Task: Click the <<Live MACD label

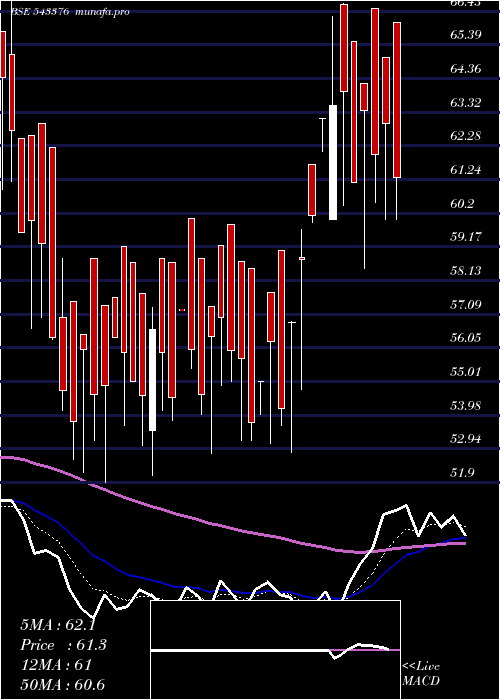Action: (421, 674)
